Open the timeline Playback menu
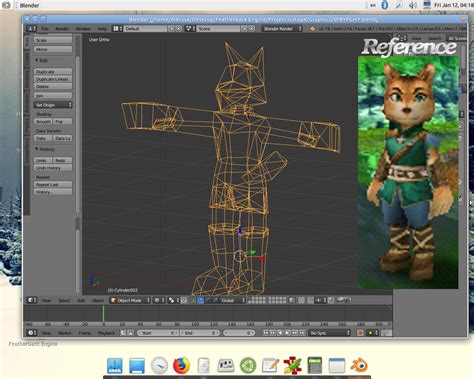Screen dimensions: 474x379 click(106, 333)
